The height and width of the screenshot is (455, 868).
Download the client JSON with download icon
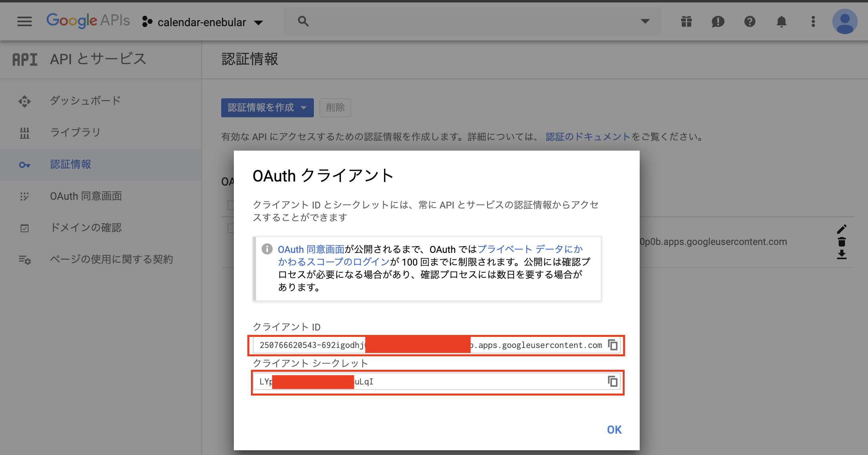click(x=842, y=254)
